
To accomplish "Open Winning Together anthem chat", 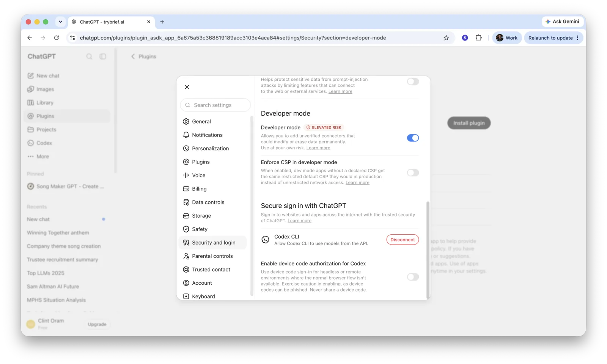I will 67,233.
